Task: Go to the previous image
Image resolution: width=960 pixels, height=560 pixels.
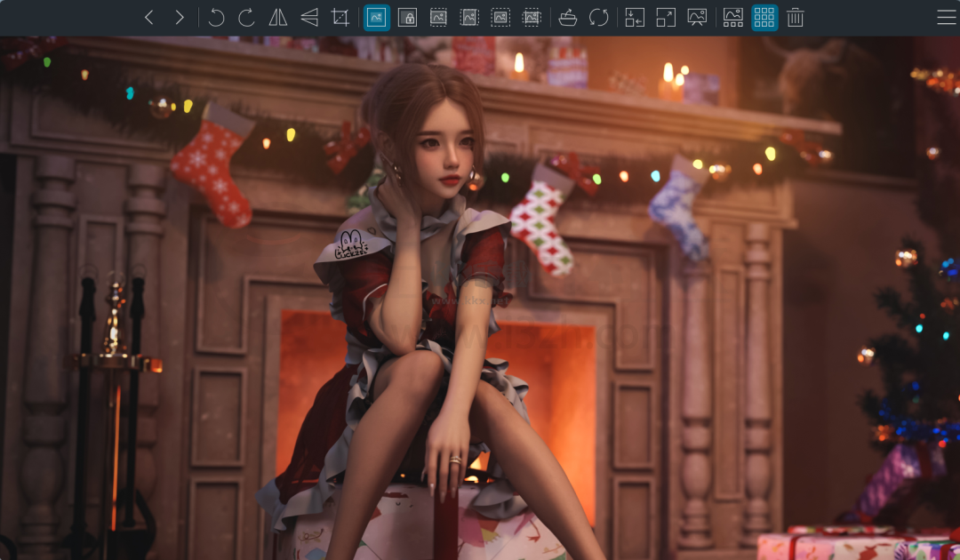Action: pos(149,17)
